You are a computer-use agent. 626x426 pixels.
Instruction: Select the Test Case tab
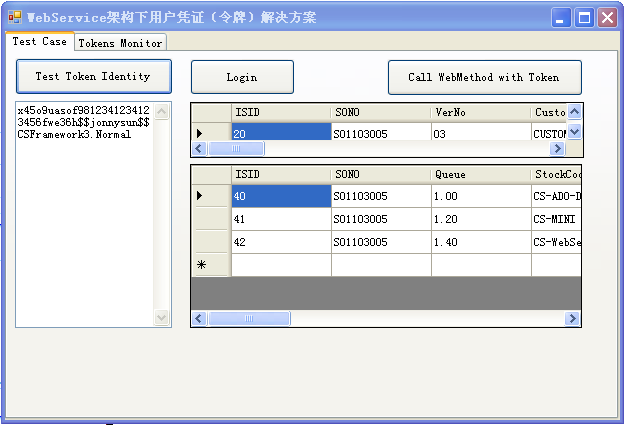point(40,42)
